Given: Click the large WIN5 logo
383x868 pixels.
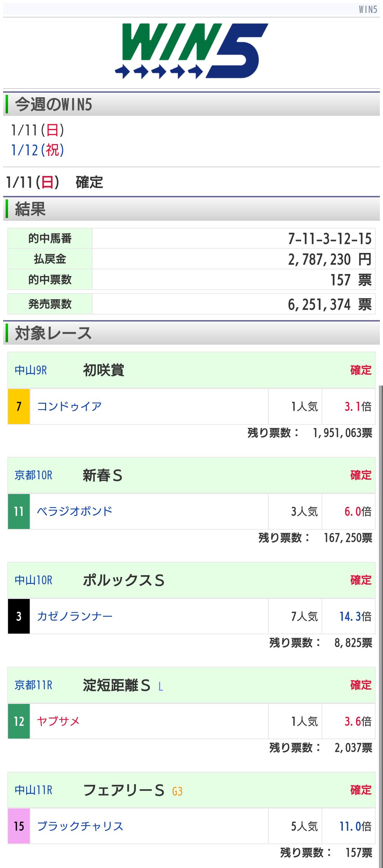Looking at the screenshot, I should pos(191,51).
